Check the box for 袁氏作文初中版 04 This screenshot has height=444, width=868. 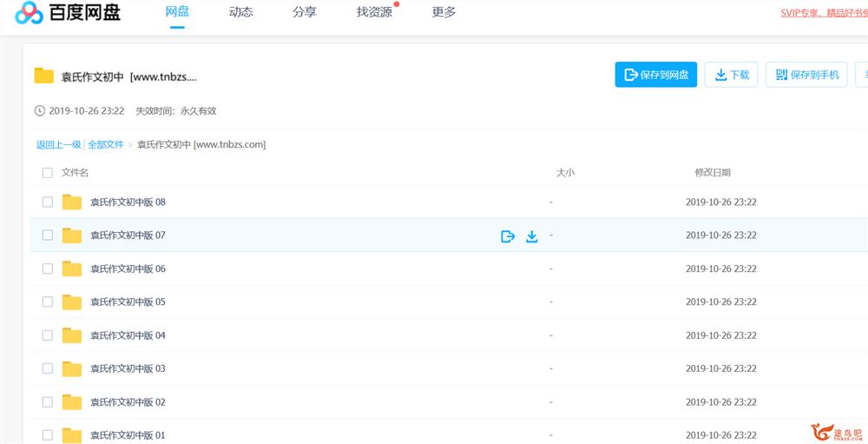point(48,335)
